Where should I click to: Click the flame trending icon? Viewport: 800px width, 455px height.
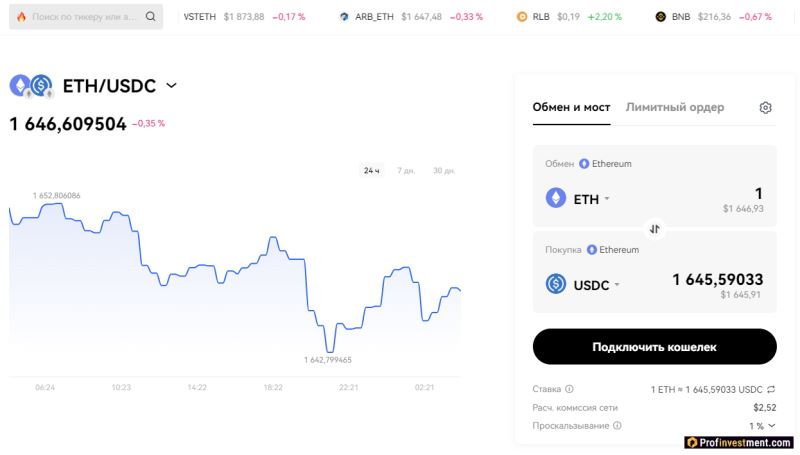21,16
